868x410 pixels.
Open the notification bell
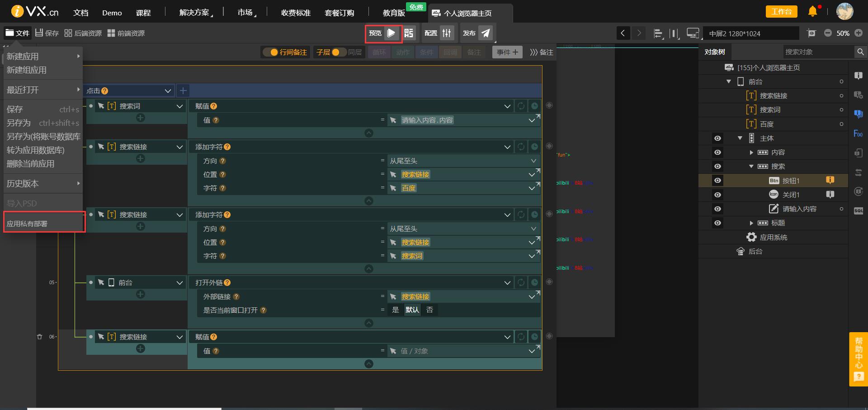coord(813,11)
